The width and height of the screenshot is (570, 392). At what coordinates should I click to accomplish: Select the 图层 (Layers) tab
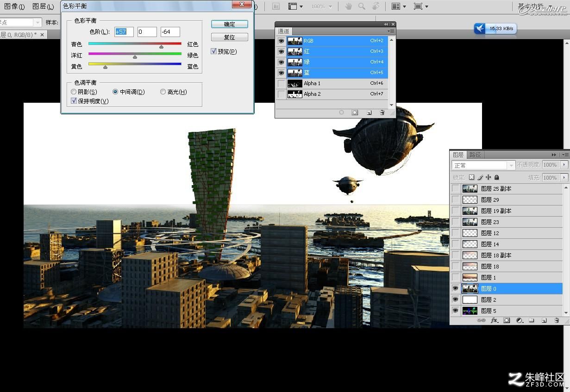(x=458, y=155)
